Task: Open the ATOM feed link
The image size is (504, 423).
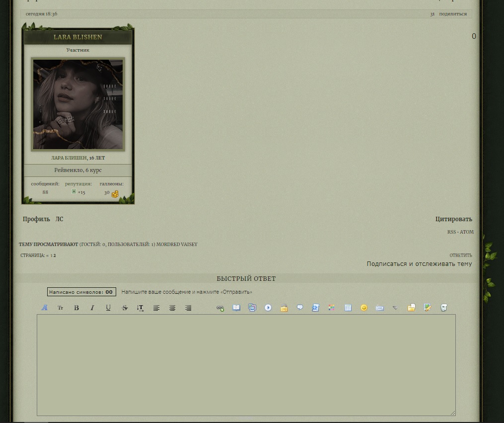Action: pos(466,232)
